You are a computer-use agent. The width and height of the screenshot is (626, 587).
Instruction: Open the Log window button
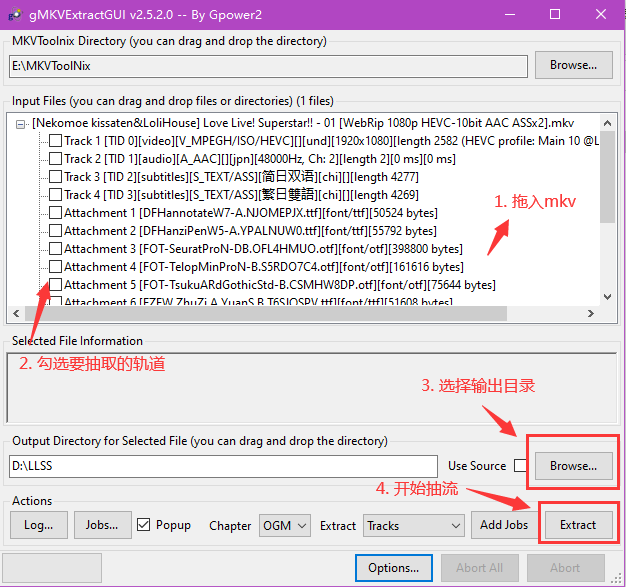click(x=40, y=525)
